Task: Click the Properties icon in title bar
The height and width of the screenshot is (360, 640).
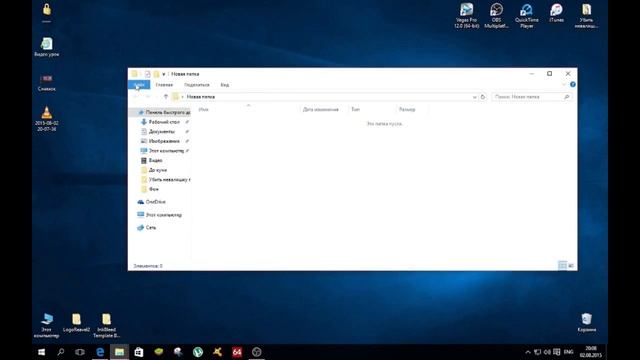Action: [x=148, y=74]
